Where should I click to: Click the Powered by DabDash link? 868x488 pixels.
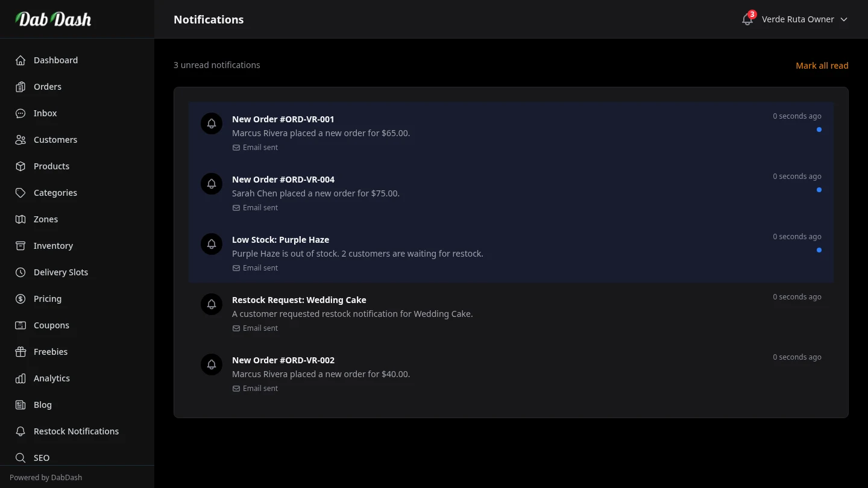pyautogui.click(x=45, y=477)
